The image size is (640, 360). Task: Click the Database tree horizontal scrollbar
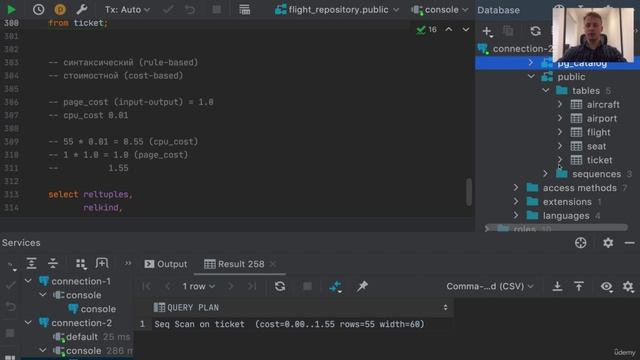tap(556, 227)
